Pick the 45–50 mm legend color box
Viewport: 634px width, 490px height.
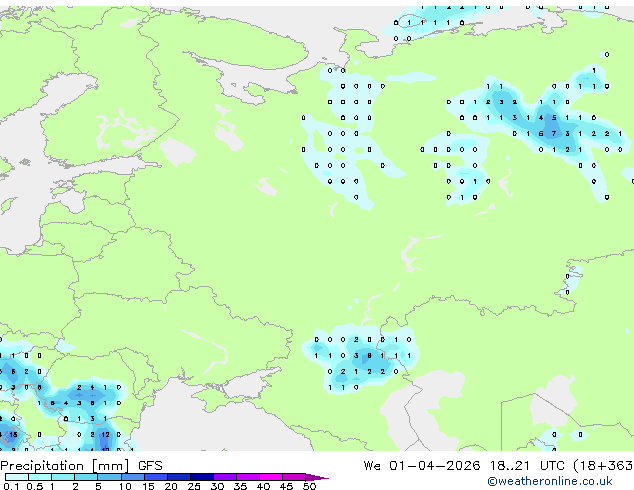294,477
